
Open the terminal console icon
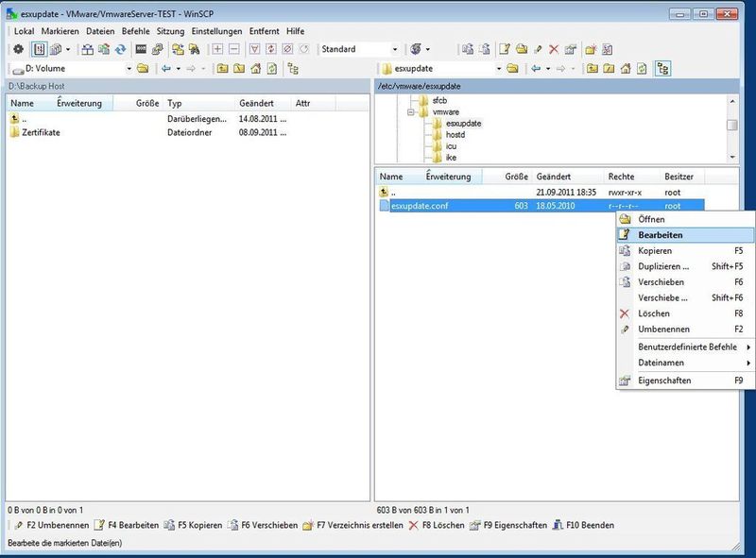141,49
